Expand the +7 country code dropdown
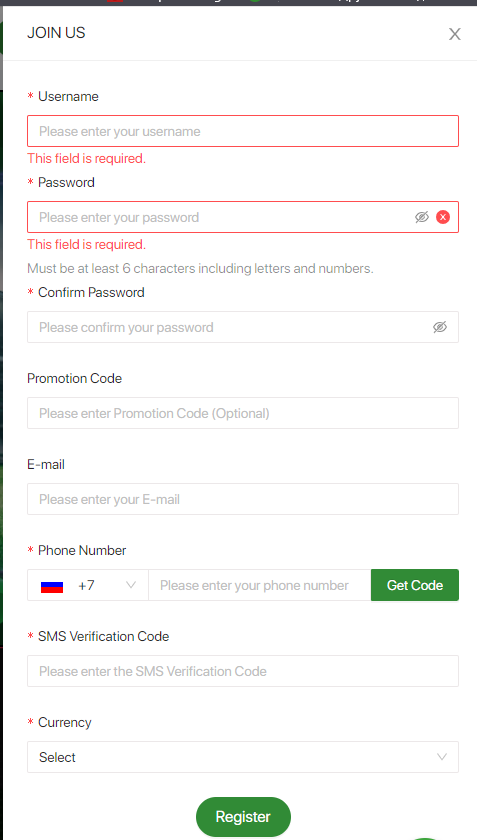 click(88, 585)
